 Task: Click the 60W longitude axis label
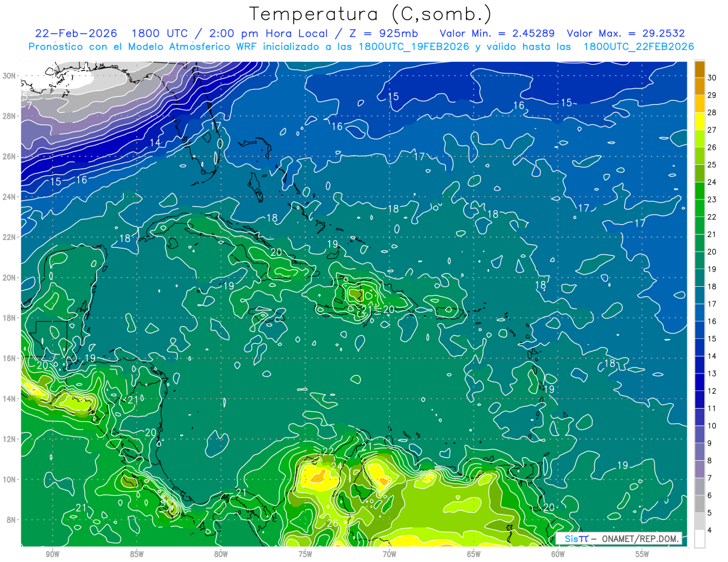558,554
